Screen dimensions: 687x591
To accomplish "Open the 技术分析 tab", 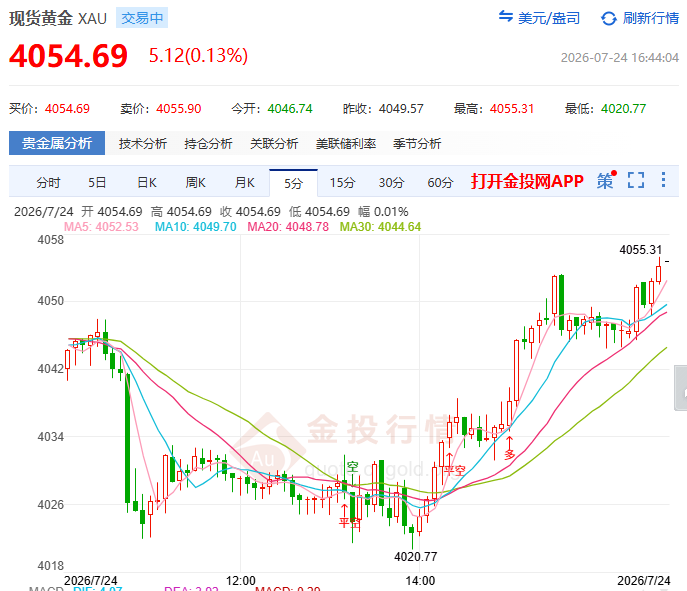I will tap(142, 143).
